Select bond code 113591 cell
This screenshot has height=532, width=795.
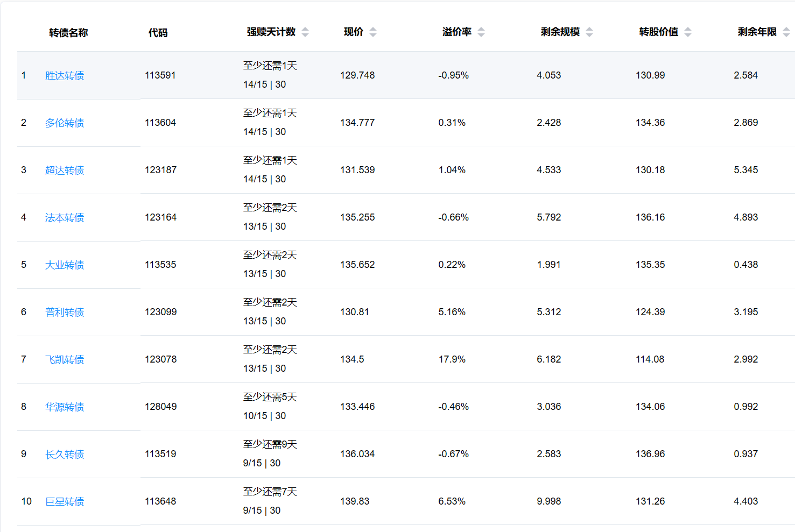click(160, 75)
